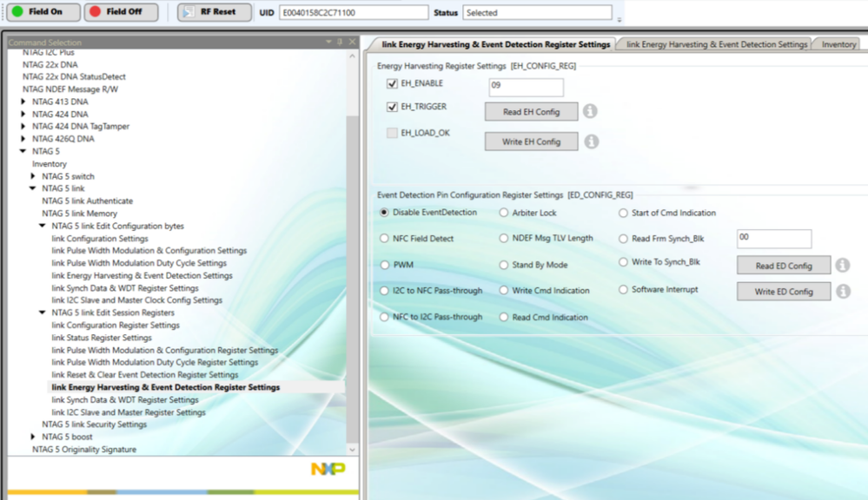Collapse NTAG 5 link Edit Session Registers
This screenshot has width=868, height=500.
42,312
